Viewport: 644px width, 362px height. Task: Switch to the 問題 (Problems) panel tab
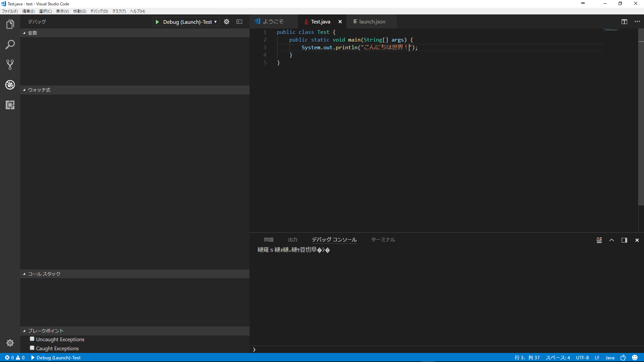[x=269, y=240]
